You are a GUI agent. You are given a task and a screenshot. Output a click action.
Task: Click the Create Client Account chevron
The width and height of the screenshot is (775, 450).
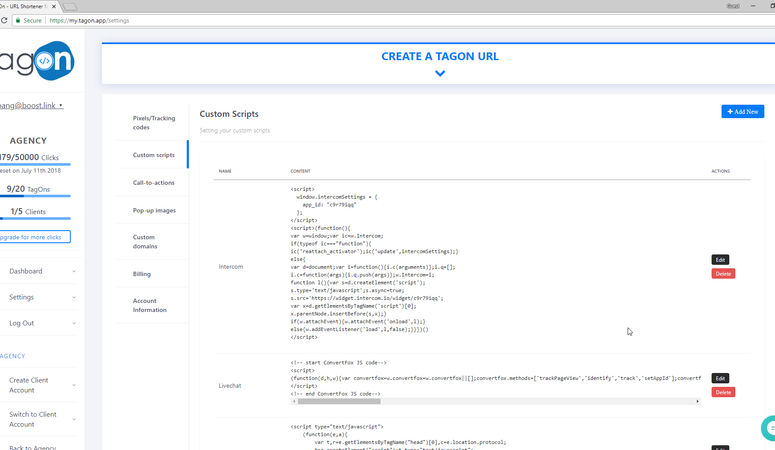[74, 385]
